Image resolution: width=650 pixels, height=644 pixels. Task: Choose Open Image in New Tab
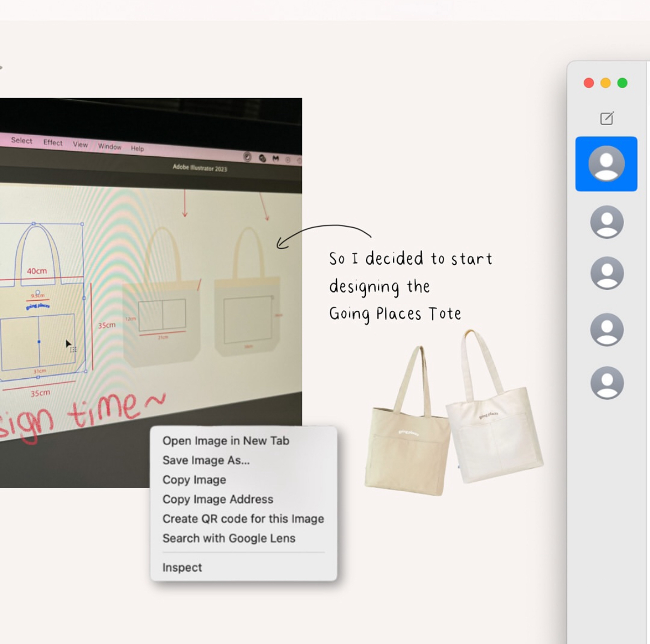(226, 441)
